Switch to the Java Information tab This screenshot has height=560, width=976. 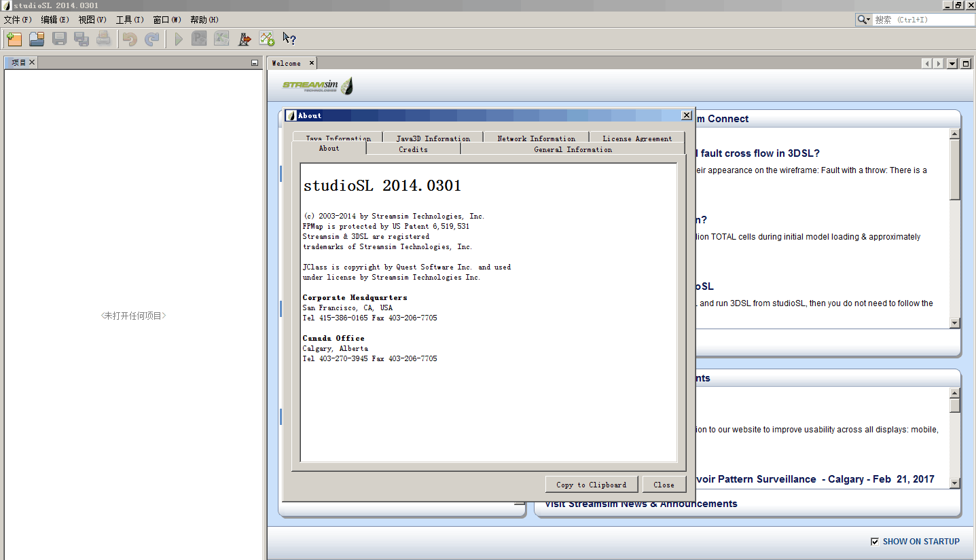click(x=338, y=137)
